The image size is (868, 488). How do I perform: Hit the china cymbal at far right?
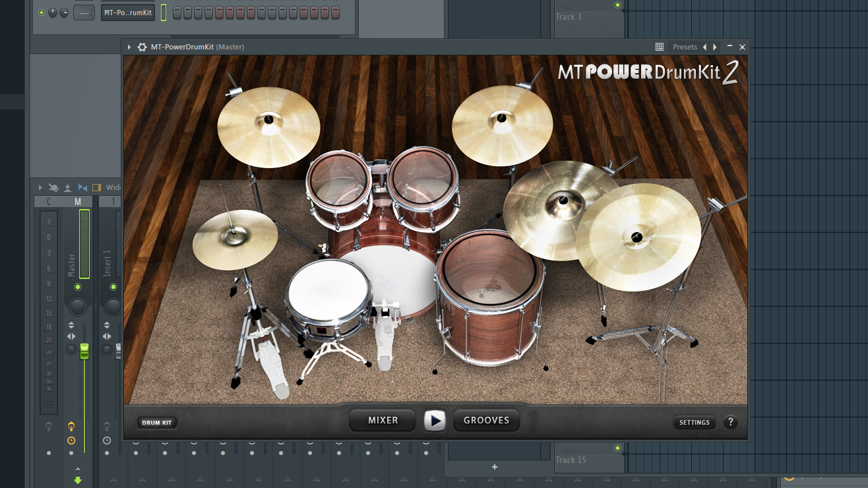(638, 237)
